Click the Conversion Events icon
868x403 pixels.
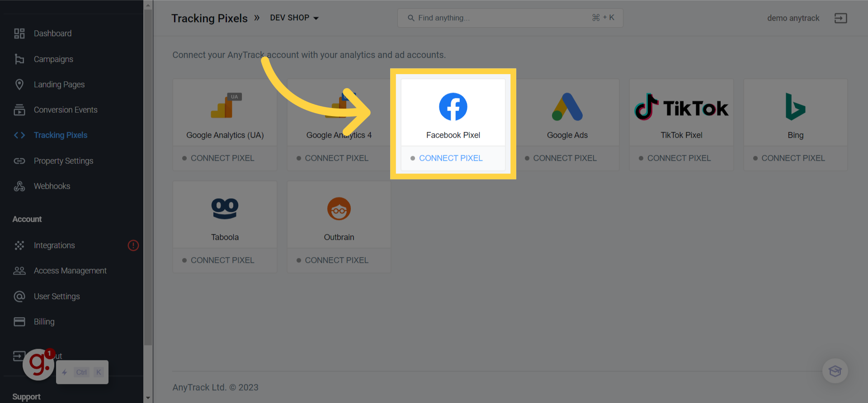pos(19,110)
